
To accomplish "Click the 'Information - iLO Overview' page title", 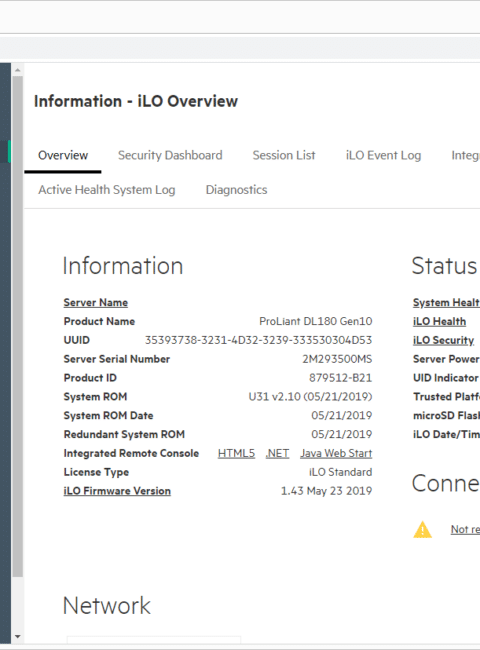I will click(x=136, y=101).
